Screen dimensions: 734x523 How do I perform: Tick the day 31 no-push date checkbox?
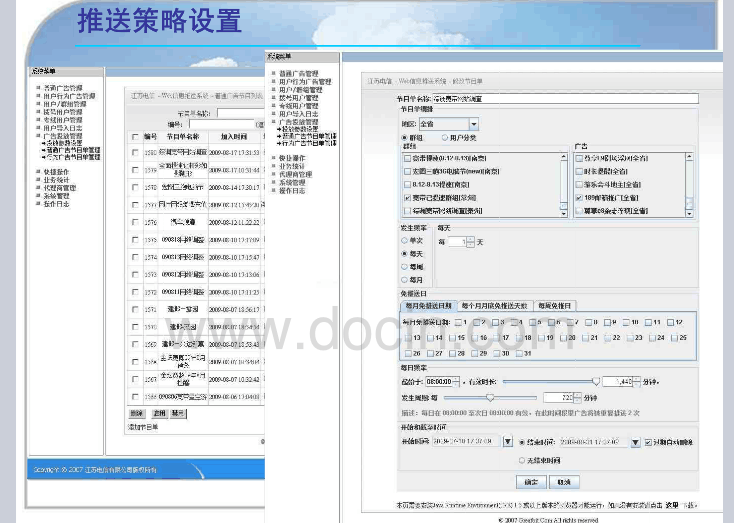coord(519,354)
